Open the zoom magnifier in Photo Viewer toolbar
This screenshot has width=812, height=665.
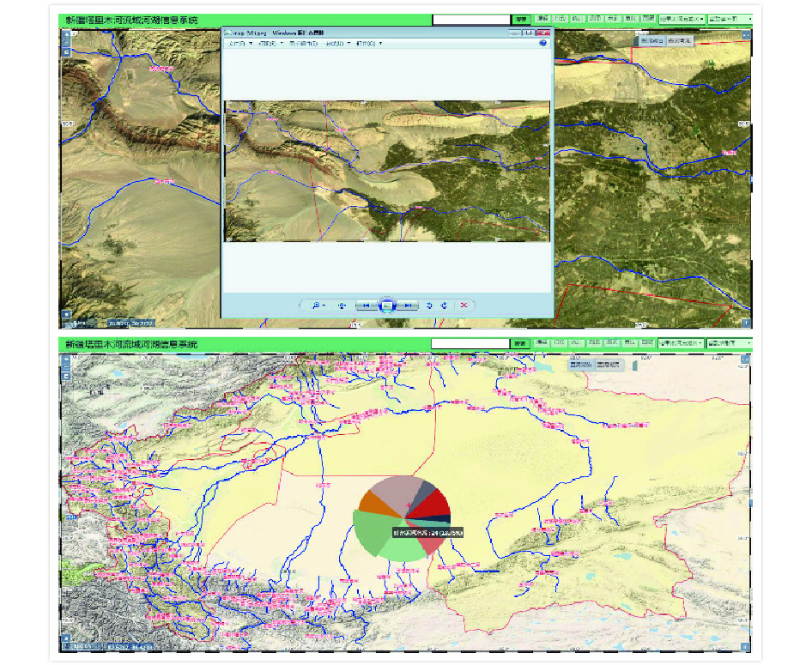tap(317, 305)
